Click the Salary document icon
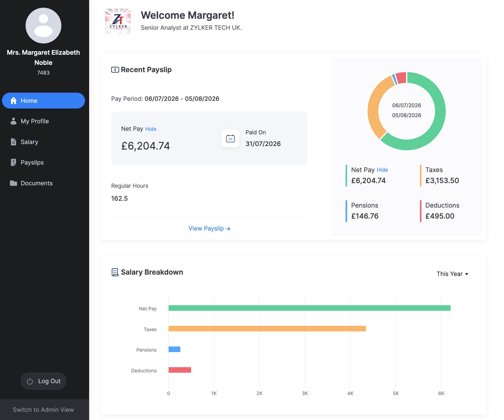This screenshot has width=504, height=420. click(13, 142)
